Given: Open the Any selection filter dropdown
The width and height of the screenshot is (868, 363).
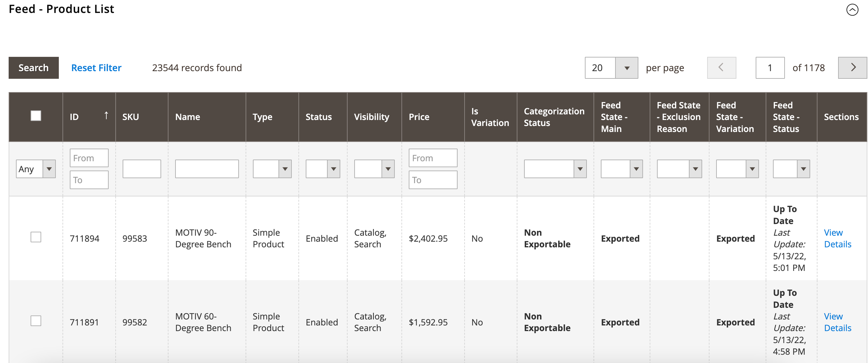Looking at the screenshot, I should pyautogui.click(x=36, y=169).
